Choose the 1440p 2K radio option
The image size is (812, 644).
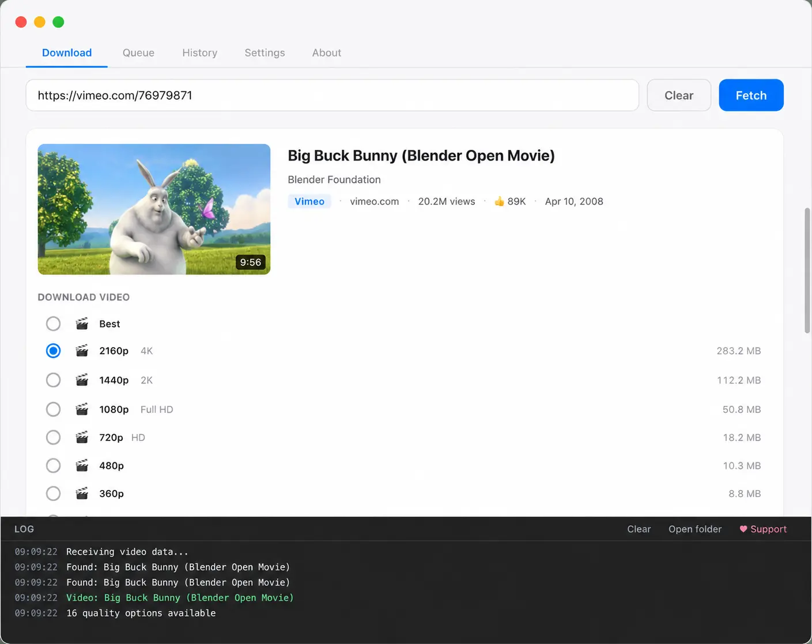point(53,380)
